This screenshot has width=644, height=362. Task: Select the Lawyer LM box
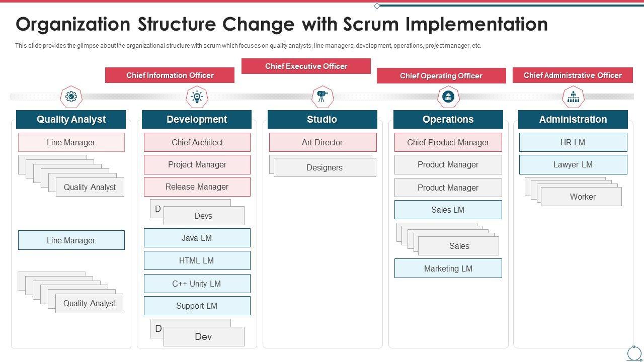click(573, 164)
